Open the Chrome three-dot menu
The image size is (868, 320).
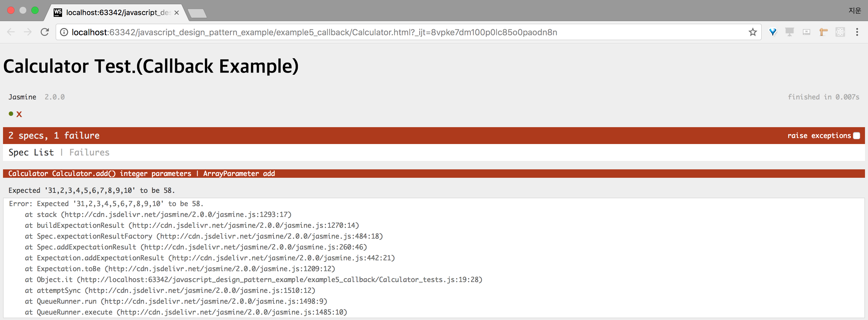[x=857, y=32]
